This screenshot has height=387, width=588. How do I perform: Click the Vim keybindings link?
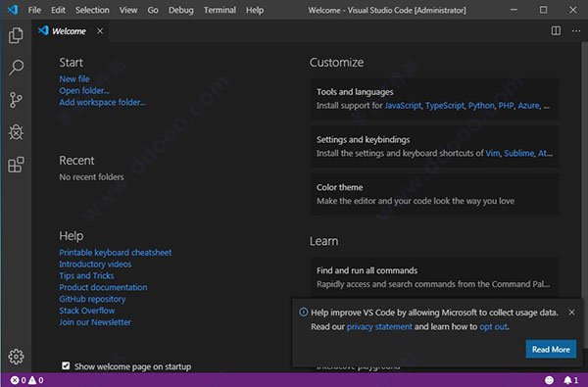493,154
